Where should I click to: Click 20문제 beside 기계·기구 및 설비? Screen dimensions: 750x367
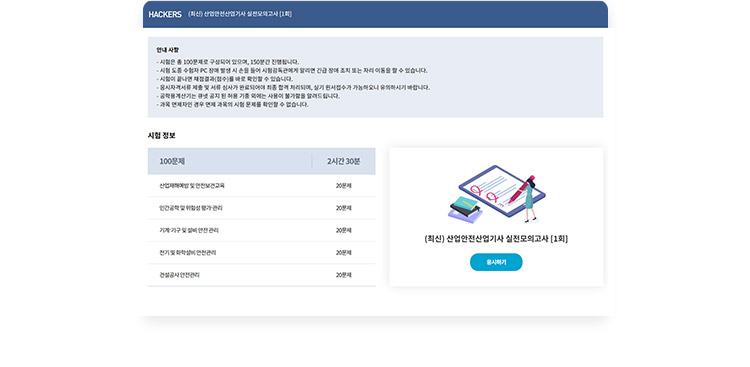click(x=343, y=230)
